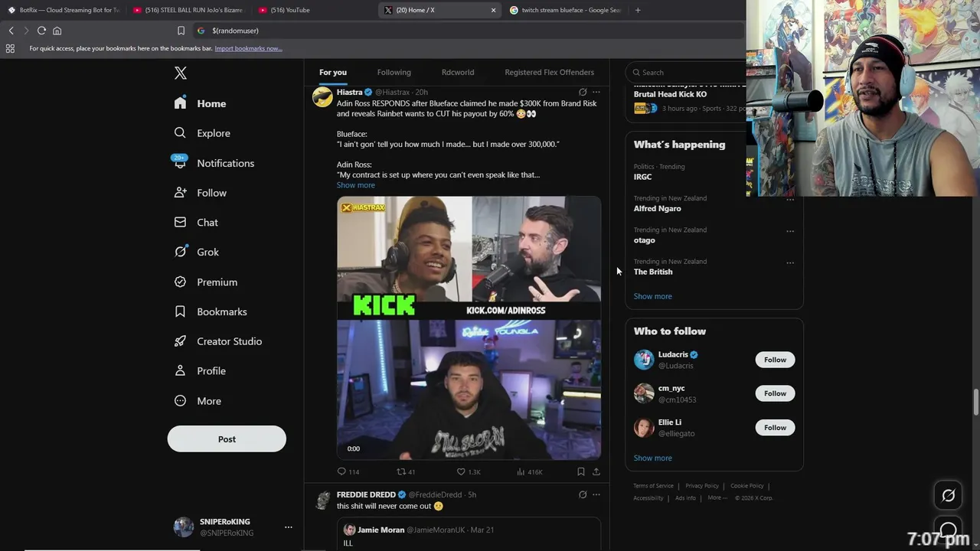The height and width of the screenshot is (551, 980).
Task: Play the Hiastra Kick video thumbnail
Action: (x=469, y=328)
